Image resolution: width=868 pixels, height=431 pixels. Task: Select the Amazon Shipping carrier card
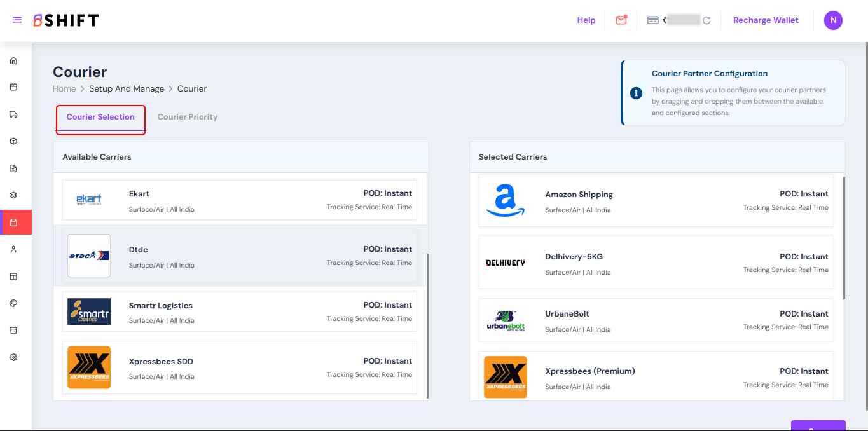[656, 201]
